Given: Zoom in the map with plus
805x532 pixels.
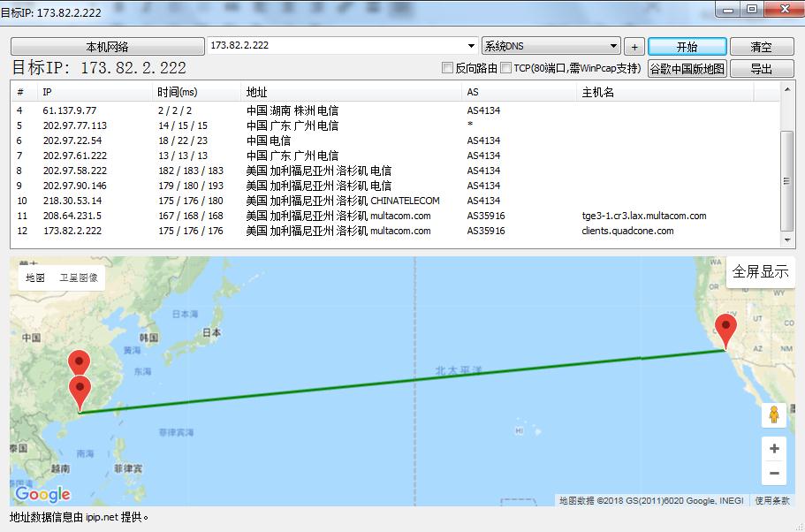Looking at the screenshot, I should (774, 449).
